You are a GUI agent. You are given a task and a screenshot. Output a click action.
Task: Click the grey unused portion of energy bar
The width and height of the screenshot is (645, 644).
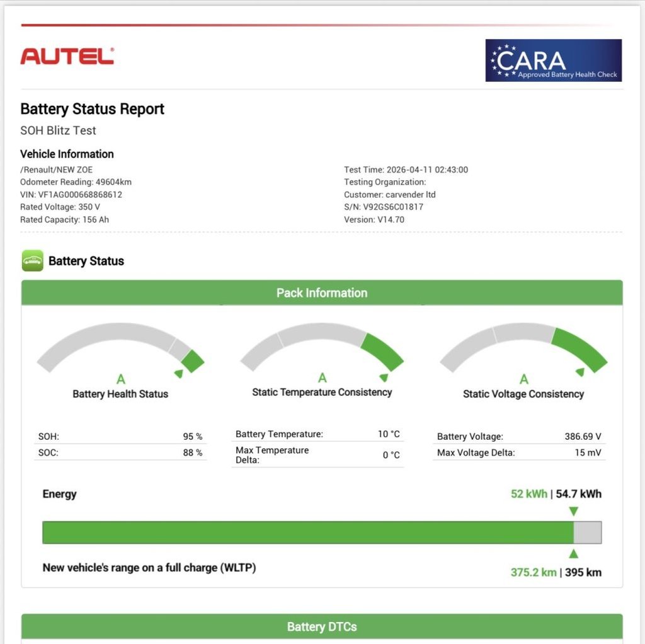click(x=588, y=532)
